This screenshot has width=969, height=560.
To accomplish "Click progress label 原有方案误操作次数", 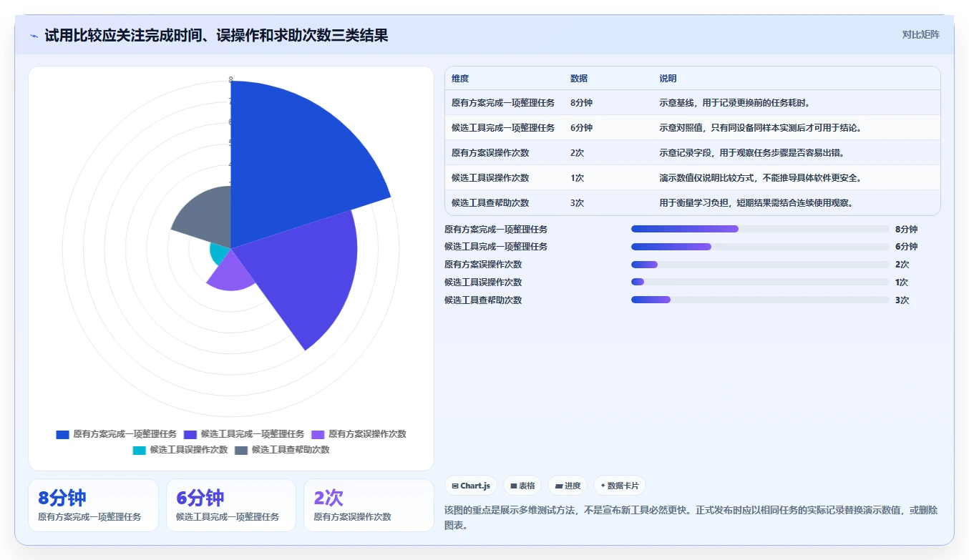I will pos(483,265).
